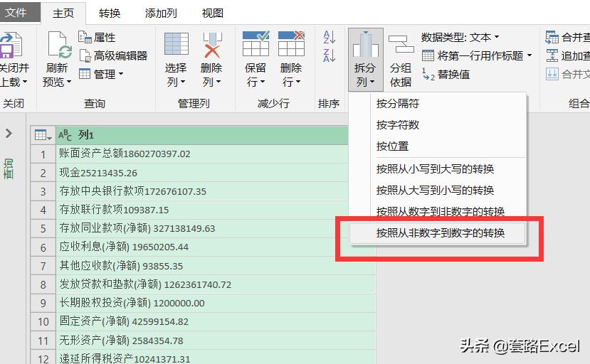
Task: Click the ABC text type icon of 列1
Action: [x=65, y=135]
